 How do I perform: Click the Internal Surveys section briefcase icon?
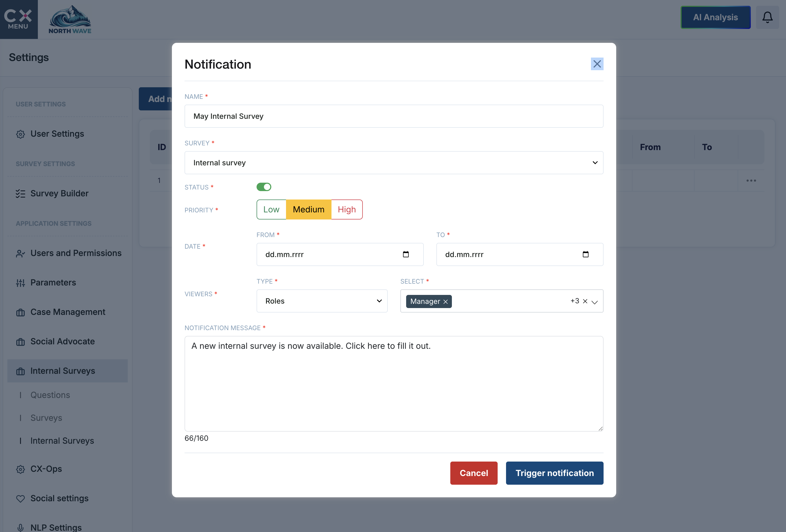click(20, 371)
